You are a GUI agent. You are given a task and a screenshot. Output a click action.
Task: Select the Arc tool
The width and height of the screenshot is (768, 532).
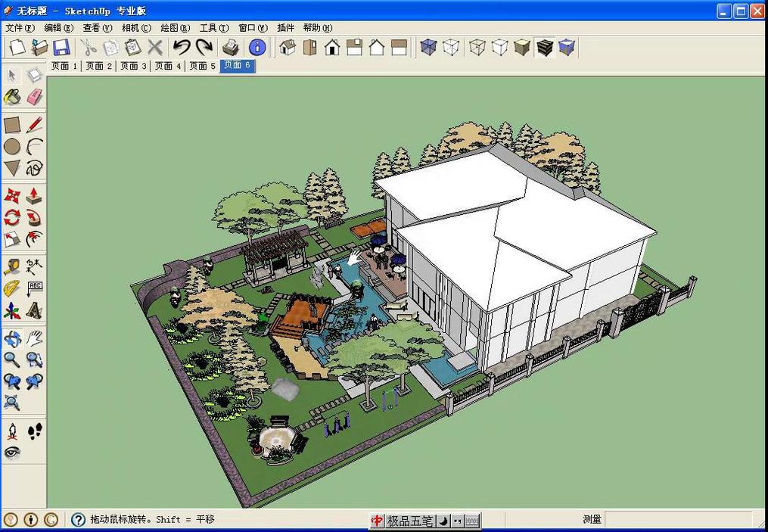[x=34, y=146]
